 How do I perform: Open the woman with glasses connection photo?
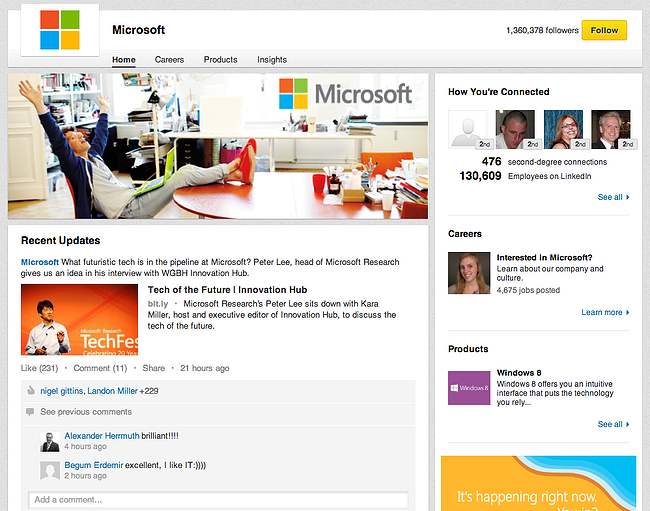(x=563, y=129)
